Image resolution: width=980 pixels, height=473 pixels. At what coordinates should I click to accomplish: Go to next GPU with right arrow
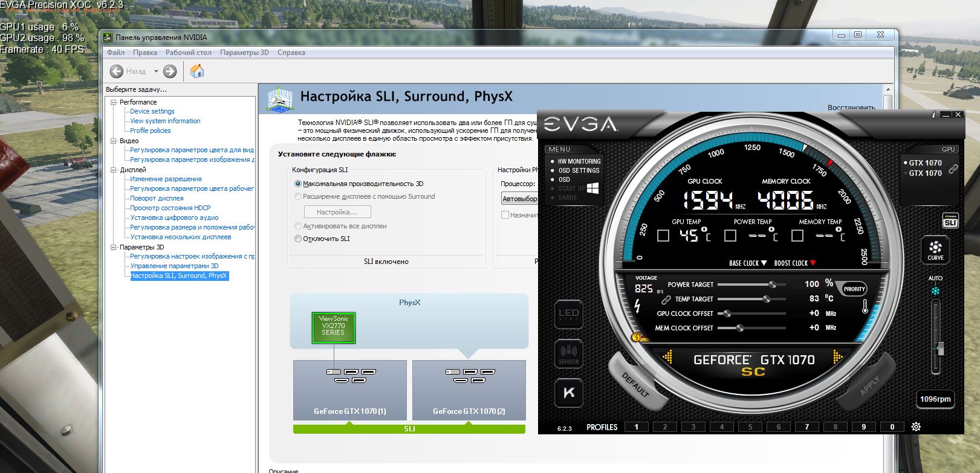pos(838,358)
